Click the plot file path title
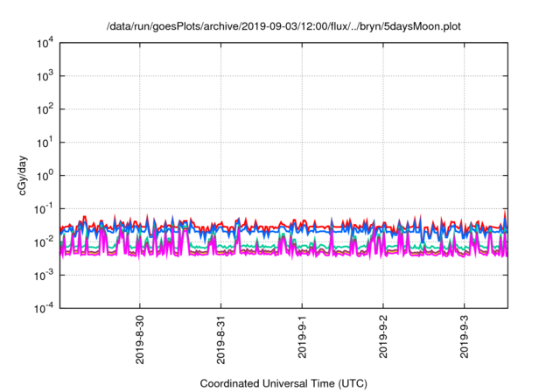Screen dimensions: 560x392 point(283,27)
